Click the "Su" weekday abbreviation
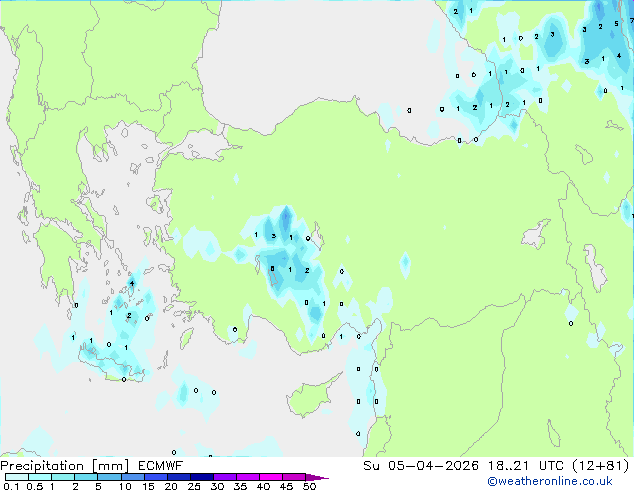634x490 pixels. [372, 466]
